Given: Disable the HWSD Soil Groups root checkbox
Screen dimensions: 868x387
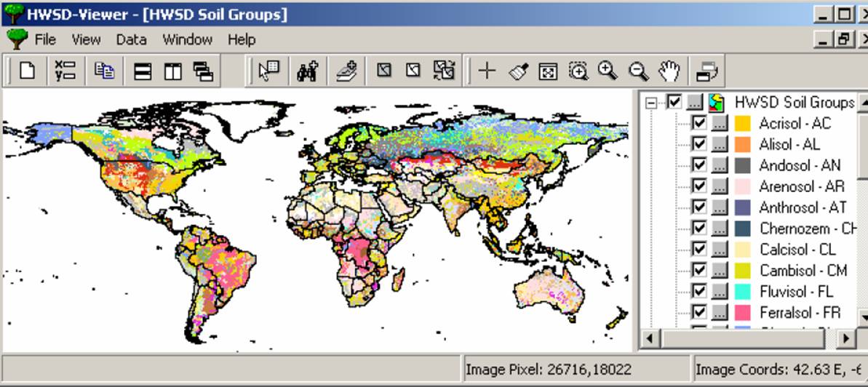Looking at the screenshot, I should [674, 102].
